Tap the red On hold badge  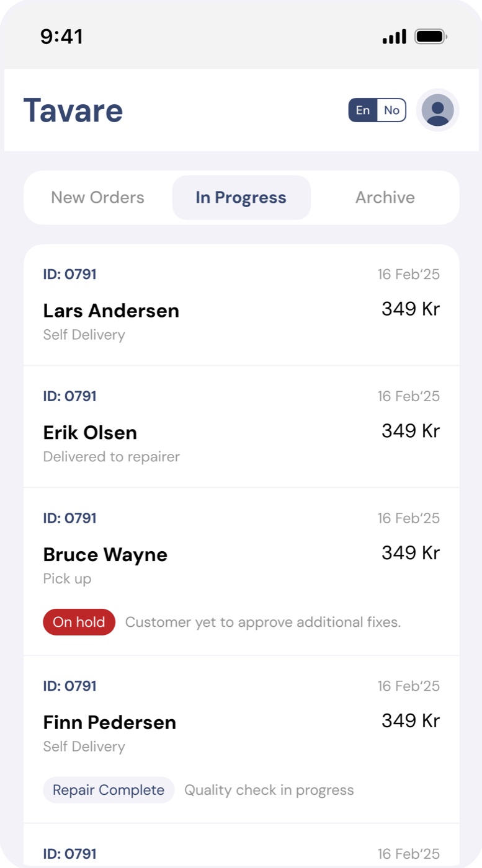[x=79, y=622]
